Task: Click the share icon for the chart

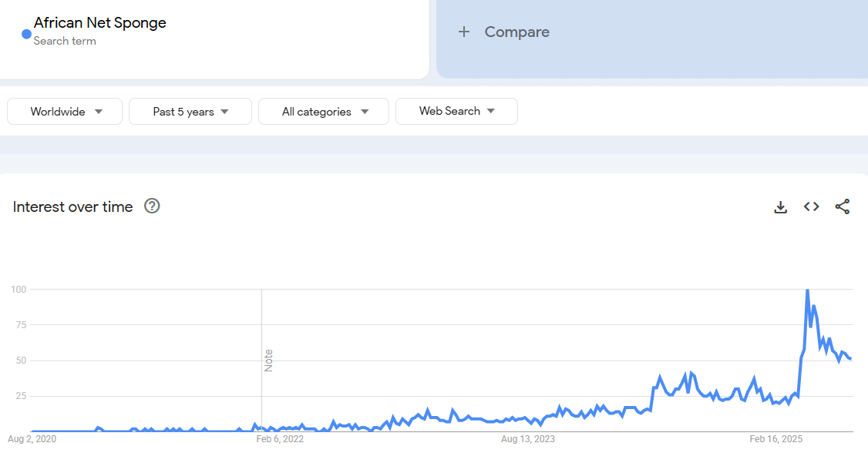Action: 843,206
